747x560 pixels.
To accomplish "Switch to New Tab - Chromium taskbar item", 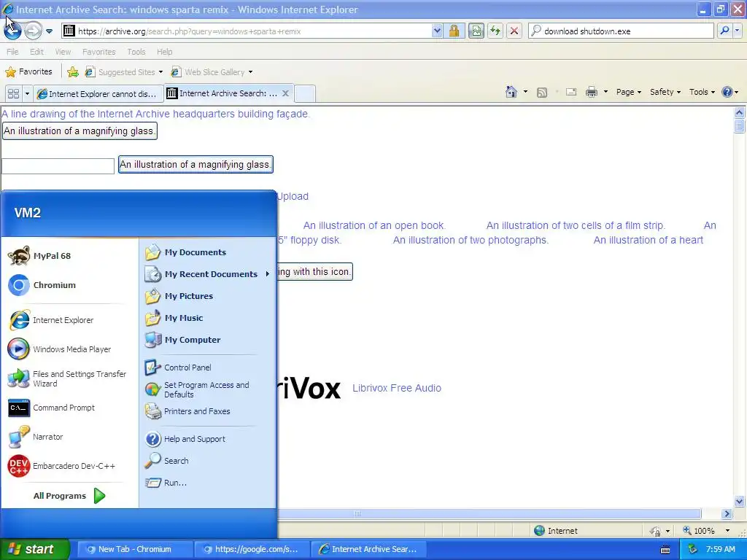I will [x=134, y=549].
